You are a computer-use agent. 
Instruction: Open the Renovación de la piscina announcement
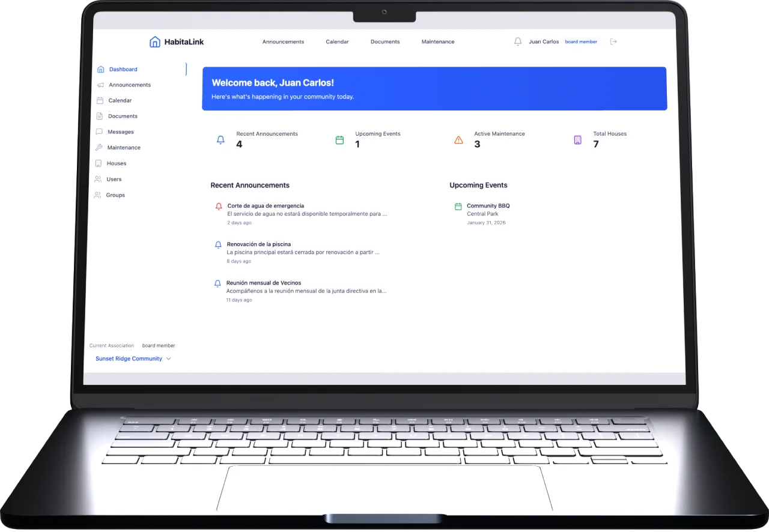tap(259, 244)
